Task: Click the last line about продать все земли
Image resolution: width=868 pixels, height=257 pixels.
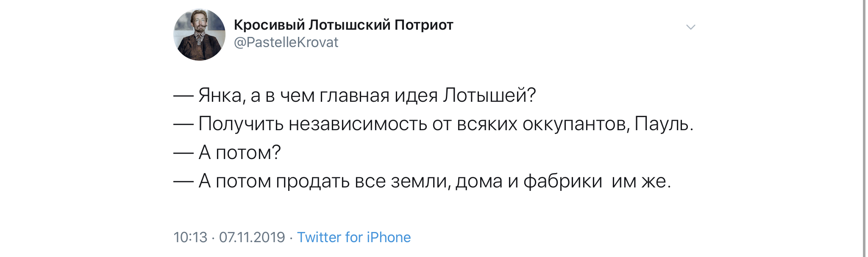Action: click(x=422, y=181)
